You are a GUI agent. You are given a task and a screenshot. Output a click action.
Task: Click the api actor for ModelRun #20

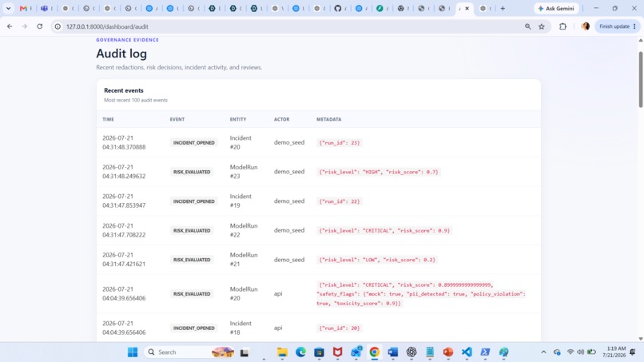point(278,294)
